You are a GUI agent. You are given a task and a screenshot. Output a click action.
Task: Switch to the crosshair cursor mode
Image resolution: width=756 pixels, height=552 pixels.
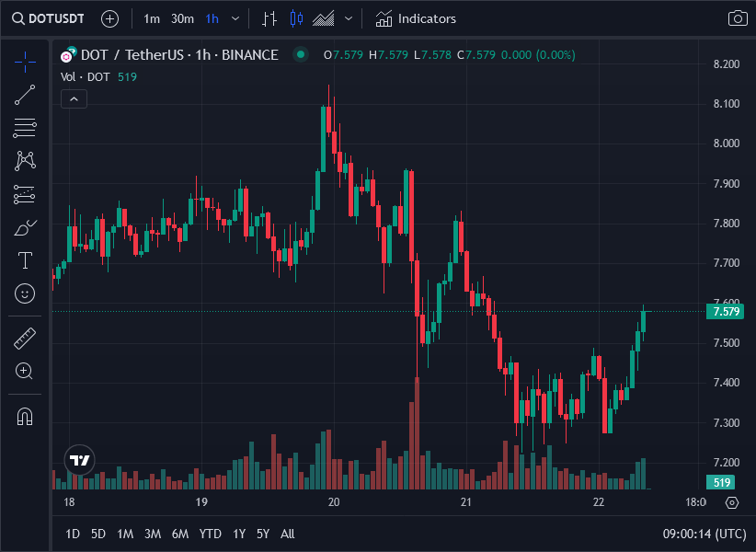(24, 60)
